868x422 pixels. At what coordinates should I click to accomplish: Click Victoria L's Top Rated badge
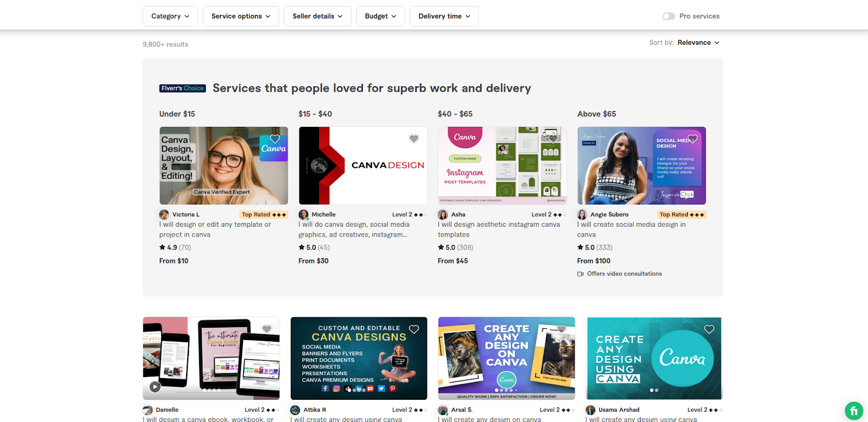[264, 215]
